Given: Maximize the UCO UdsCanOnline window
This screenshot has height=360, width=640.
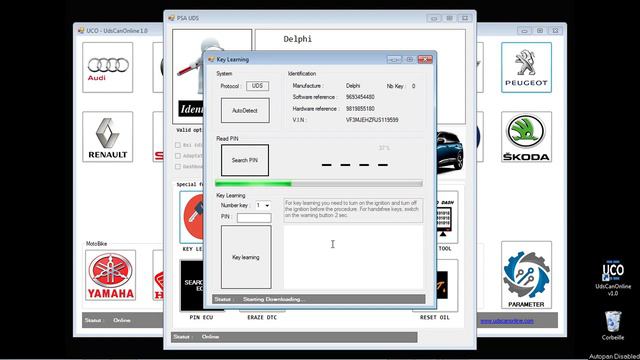Looking at the screenshot, I should [x=540, y=31].
